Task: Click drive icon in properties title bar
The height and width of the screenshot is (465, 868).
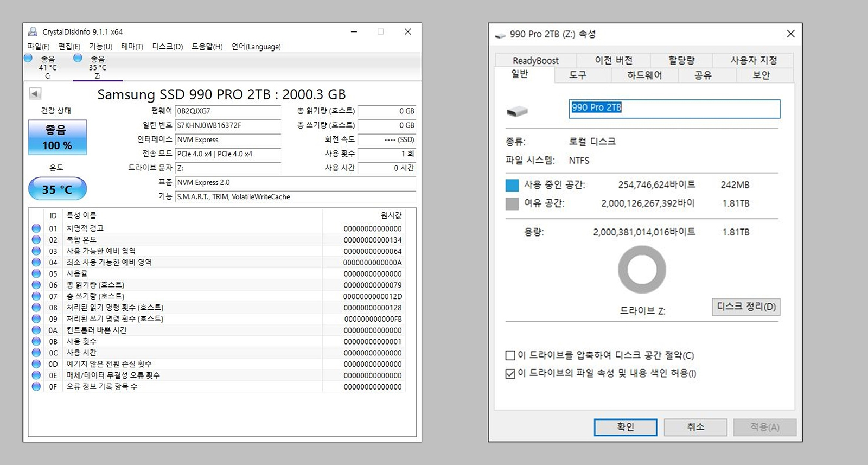Action: 500,35
